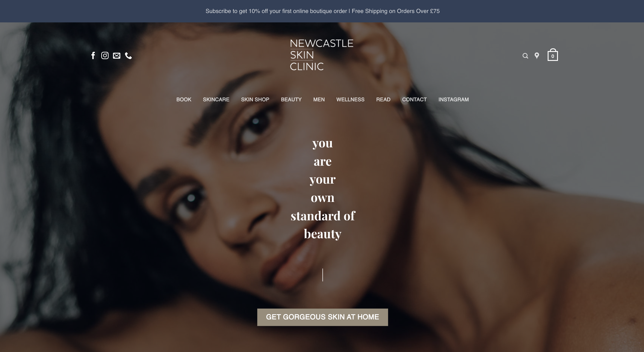Open the BEAUTY menu item
Screen dimensions: 644x352
coord(291,99)
